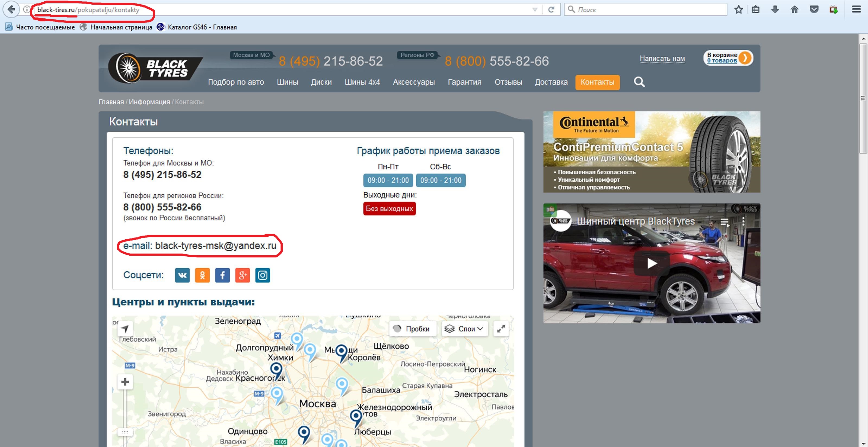This screenshot has width=868, height=447.
Task: Expand the address bar history dropdown arrow
Action: pos(535,9)
